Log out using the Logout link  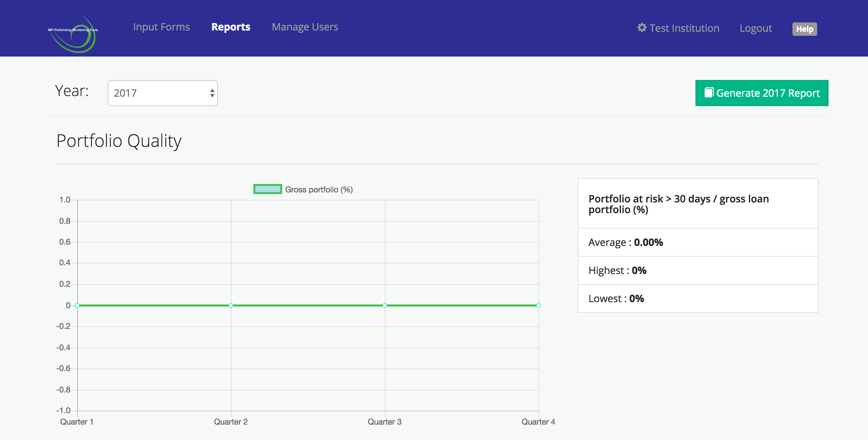(755, 28)
